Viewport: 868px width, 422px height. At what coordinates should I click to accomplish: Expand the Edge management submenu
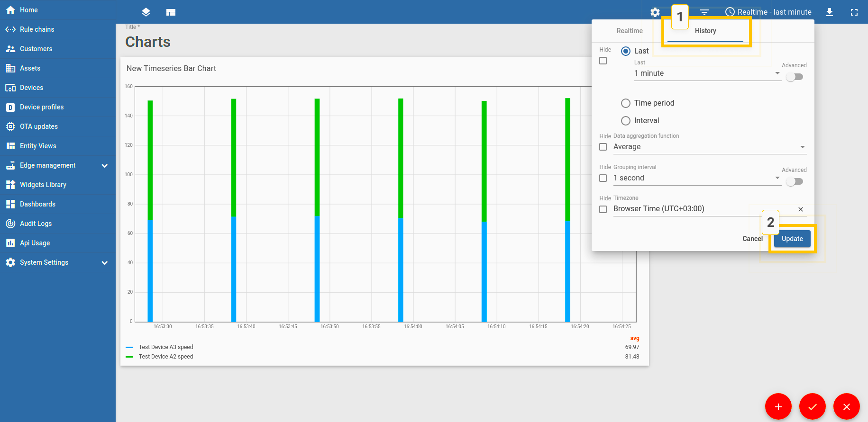[x=105, y=166]
